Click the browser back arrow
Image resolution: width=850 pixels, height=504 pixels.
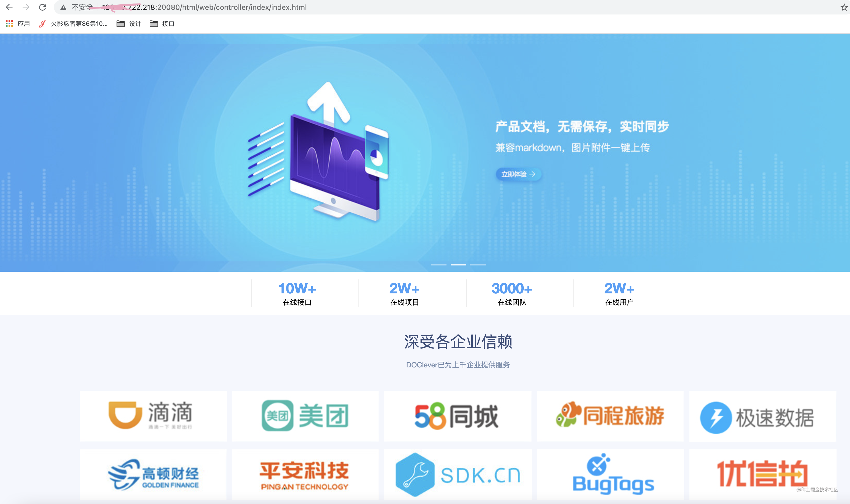click(x=9, y=7)
